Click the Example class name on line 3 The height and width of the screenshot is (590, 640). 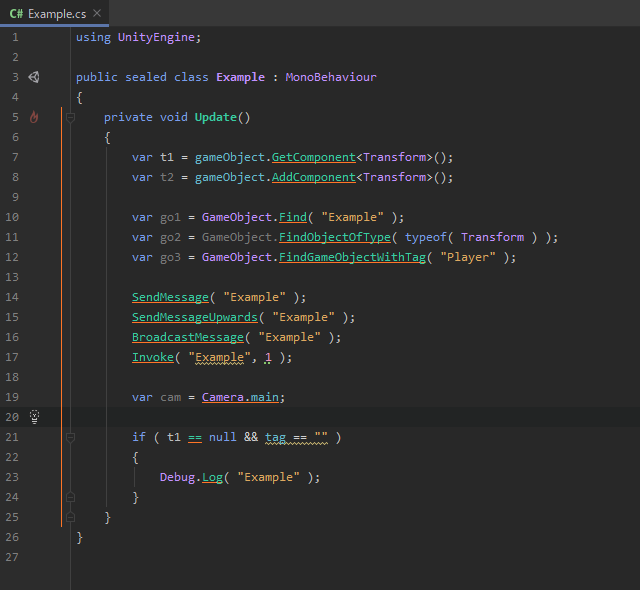(240, 77)
